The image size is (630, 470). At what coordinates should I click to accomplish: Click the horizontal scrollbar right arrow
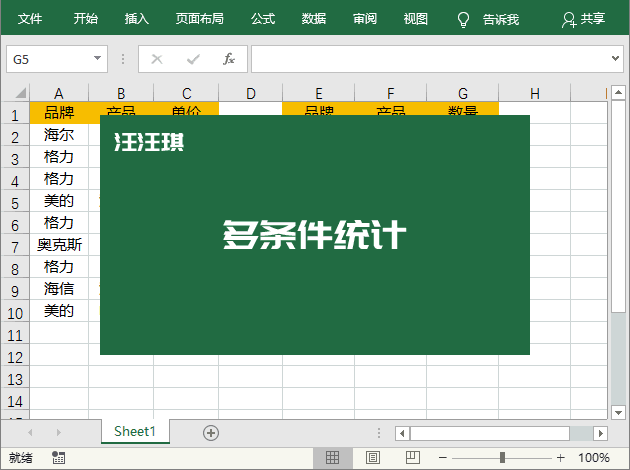(x=600, y=433)
